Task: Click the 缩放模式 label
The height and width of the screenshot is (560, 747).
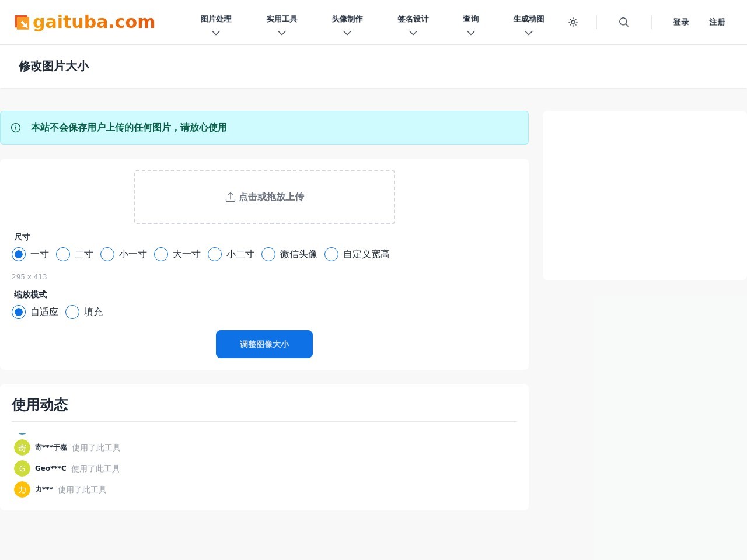Action: (30, 295)
